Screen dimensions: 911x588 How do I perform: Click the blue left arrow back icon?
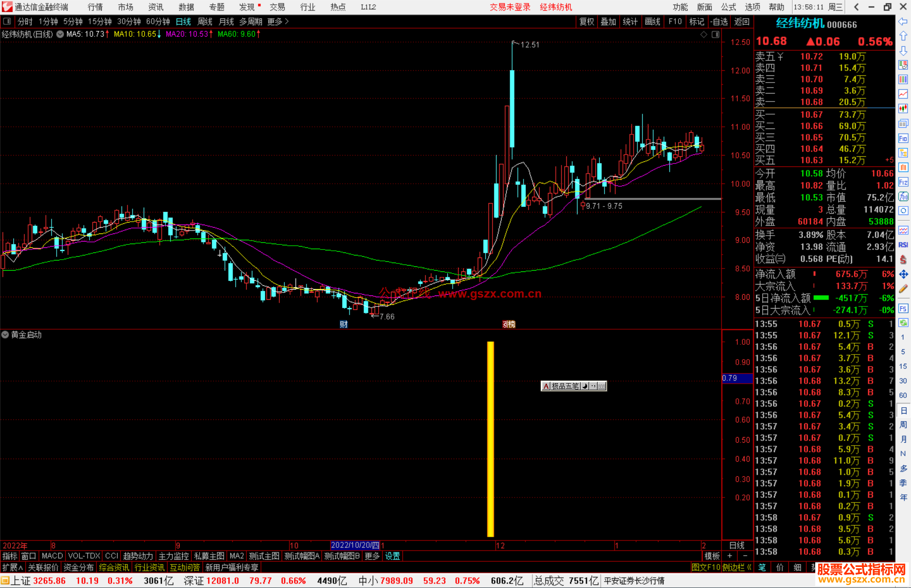(x=903, y=21)
